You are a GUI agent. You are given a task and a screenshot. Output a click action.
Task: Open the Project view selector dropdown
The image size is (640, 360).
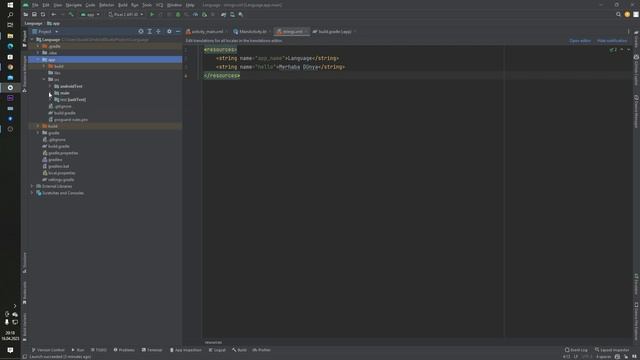point(45,31)
